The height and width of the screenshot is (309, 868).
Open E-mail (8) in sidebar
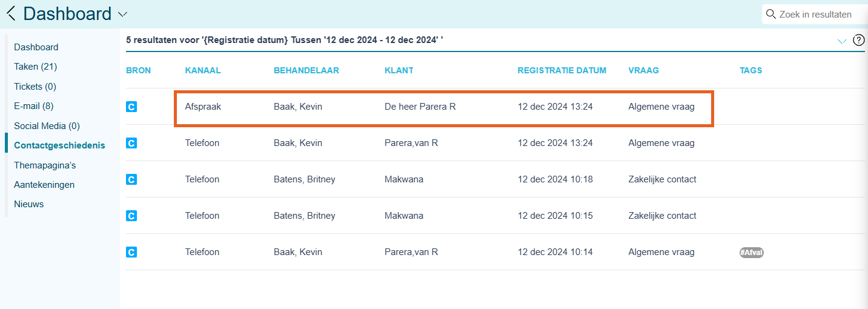34,106
